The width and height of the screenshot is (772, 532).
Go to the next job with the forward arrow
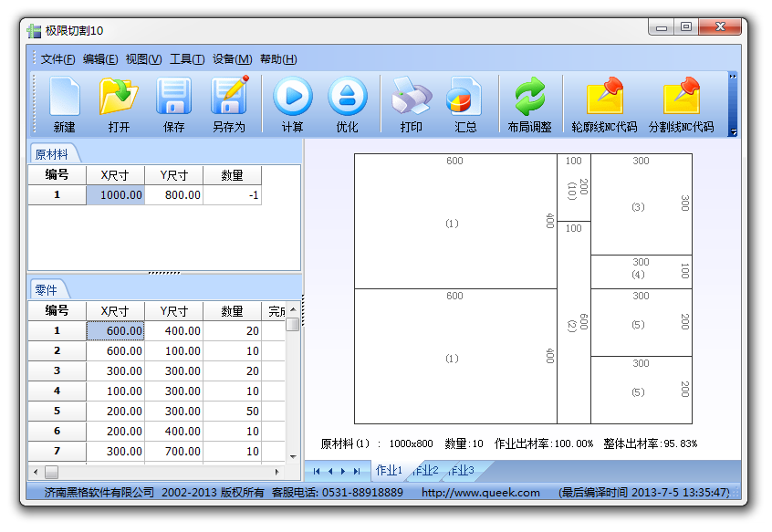(x=343, y=472)
